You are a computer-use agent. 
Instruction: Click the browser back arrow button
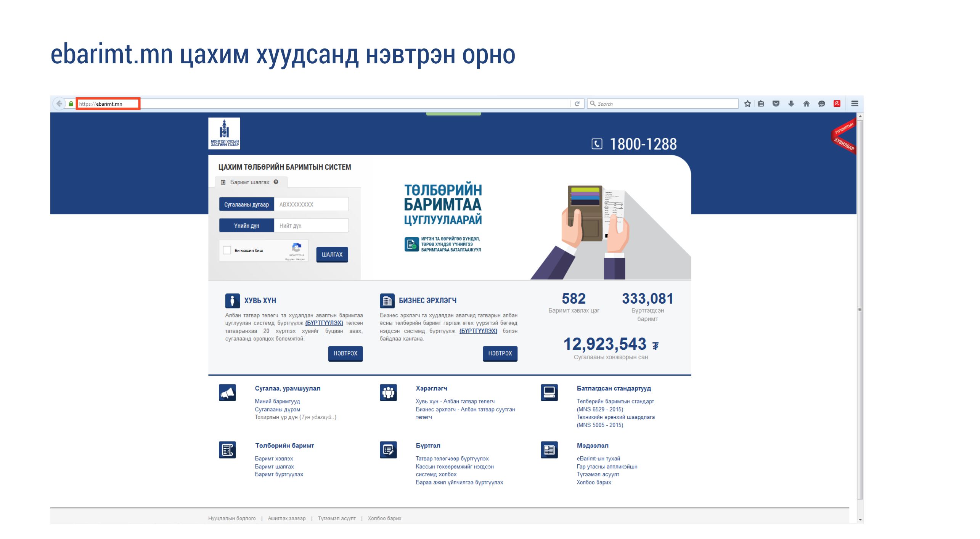(59, 104)
